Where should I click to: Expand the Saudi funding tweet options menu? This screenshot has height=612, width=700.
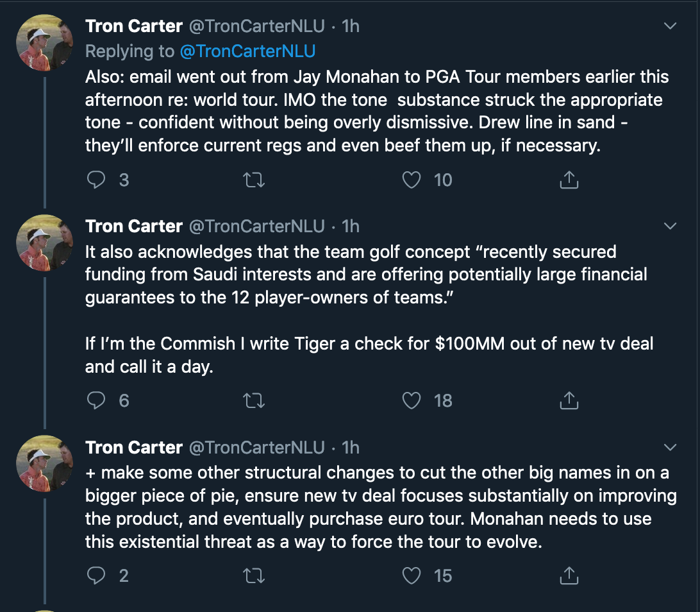click(x=670, y=226)
